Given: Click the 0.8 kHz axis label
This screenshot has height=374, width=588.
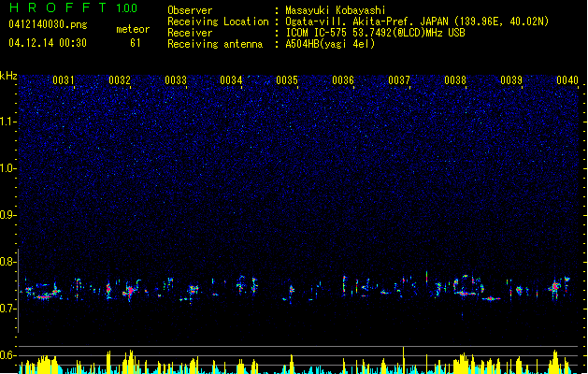Looking at the screenshot, I should 8,262.
